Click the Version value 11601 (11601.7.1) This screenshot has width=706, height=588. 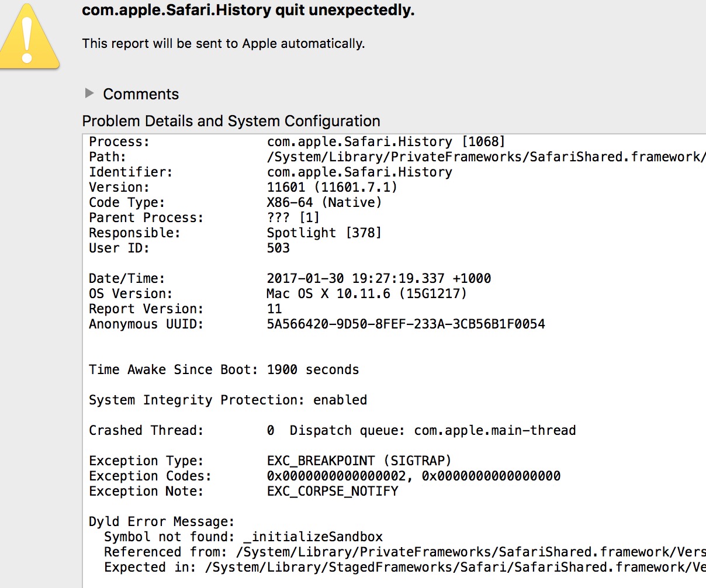[332, 188]
